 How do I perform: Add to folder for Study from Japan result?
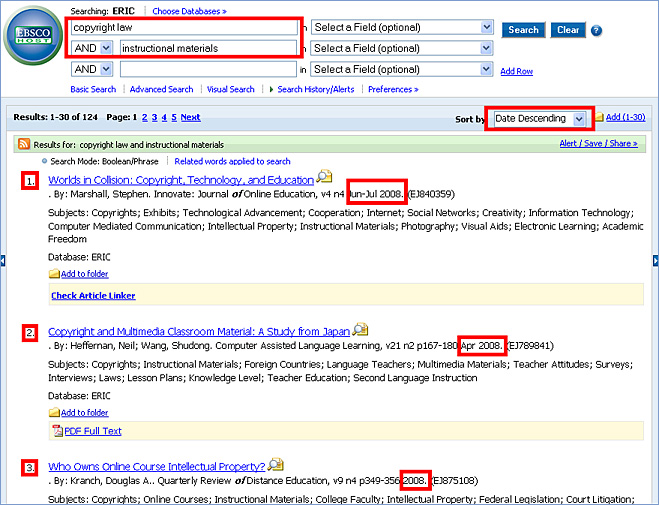(84, 413)
